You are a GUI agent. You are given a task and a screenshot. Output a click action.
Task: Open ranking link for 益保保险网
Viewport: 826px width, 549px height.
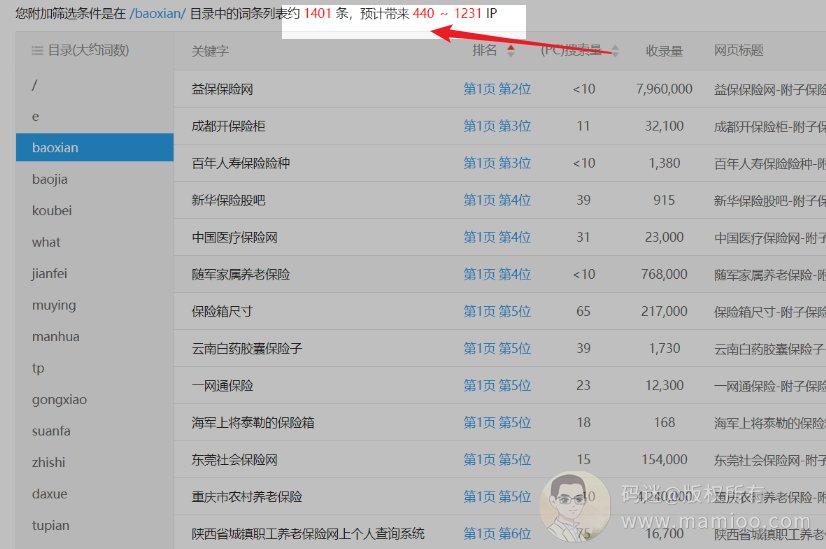click(x=497, y=89)
